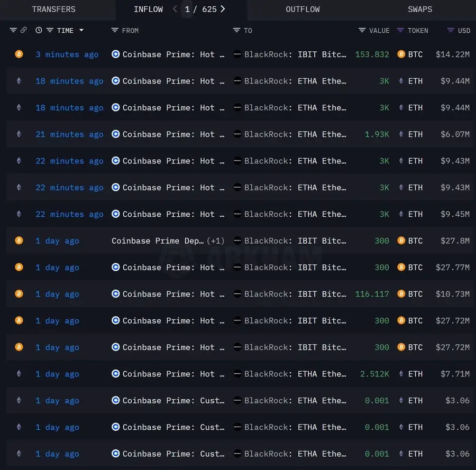Click the (+1) additional senders badge

click(216, 241)
